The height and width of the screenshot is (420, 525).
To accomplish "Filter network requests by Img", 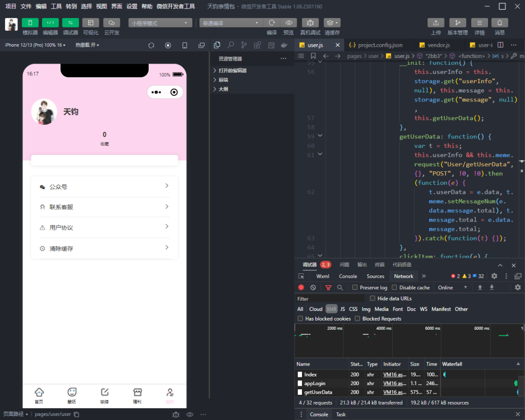I will tap(366, 309).
